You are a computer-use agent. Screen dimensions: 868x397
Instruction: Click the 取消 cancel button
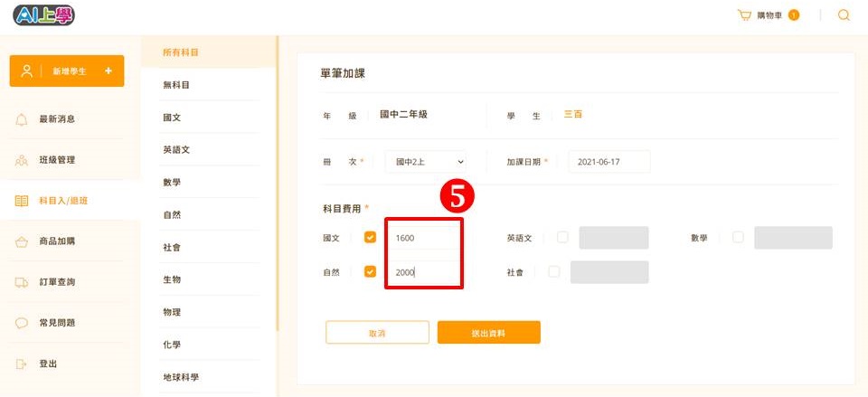377,332
